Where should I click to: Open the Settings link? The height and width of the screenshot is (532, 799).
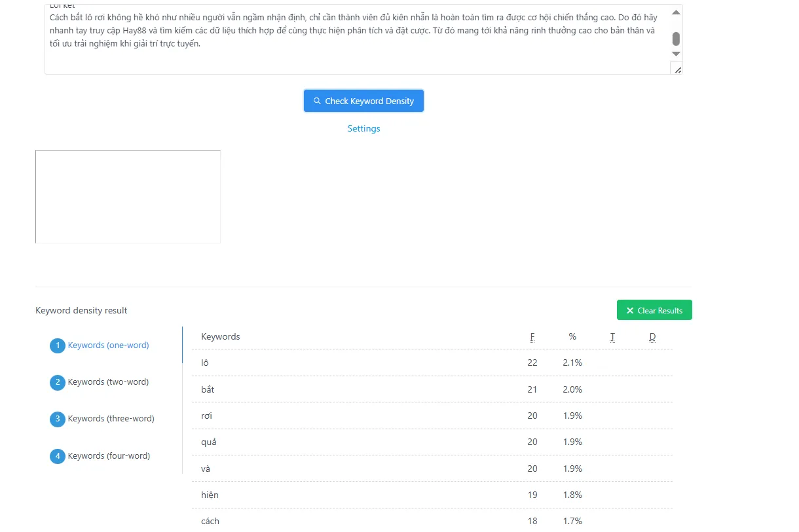coord(363,129)
